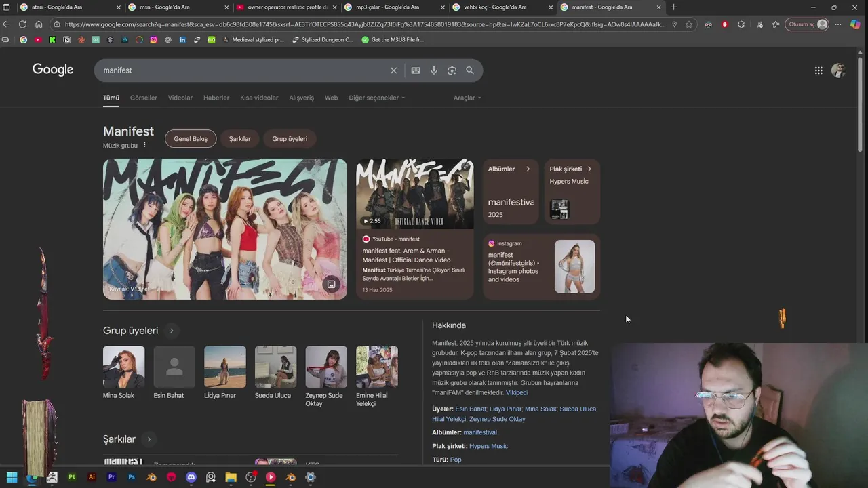
Task: Open Mina Solak member photo
Action: (x=123, y=367)
